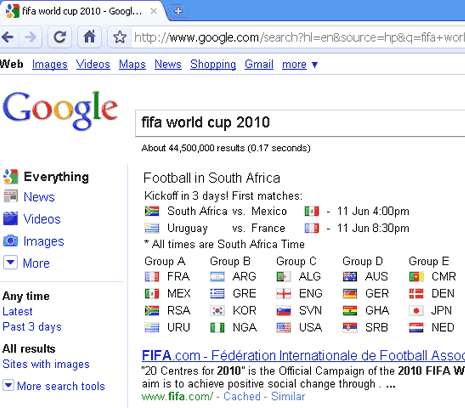
Task: Reload the page with the refresh button
Action: 60,37
